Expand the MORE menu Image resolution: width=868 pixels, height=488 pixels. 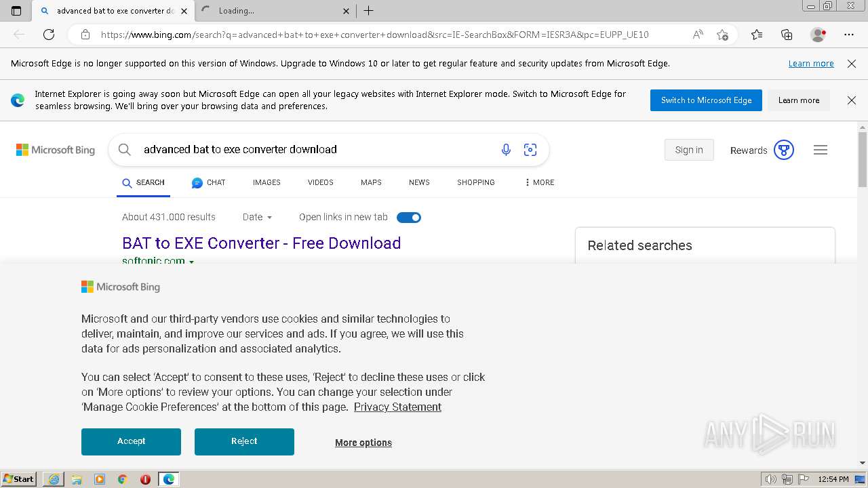(x=539, y=182)
